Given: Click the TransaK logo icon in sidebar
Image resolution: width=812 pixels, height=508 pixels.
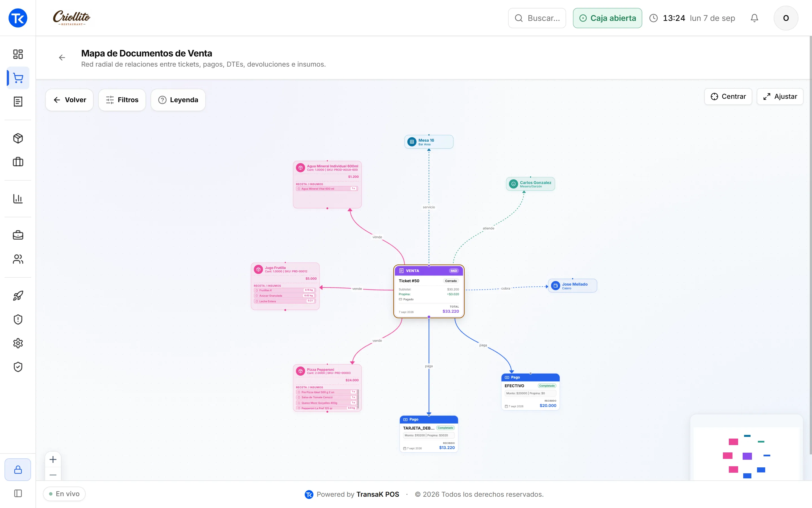Looking at the screenshot, I should tap(18, 18).
